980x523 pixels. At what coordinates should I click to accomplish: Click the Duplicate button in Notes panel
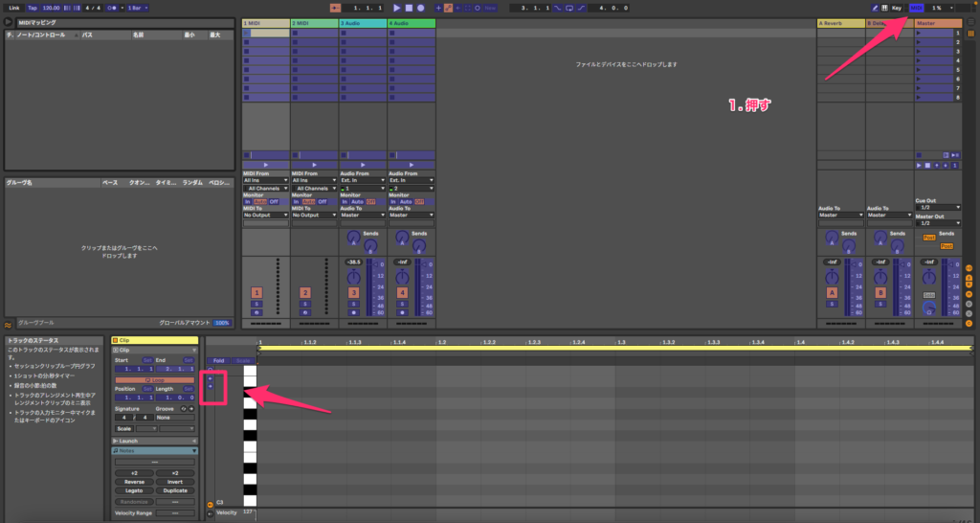pos(175,490)
